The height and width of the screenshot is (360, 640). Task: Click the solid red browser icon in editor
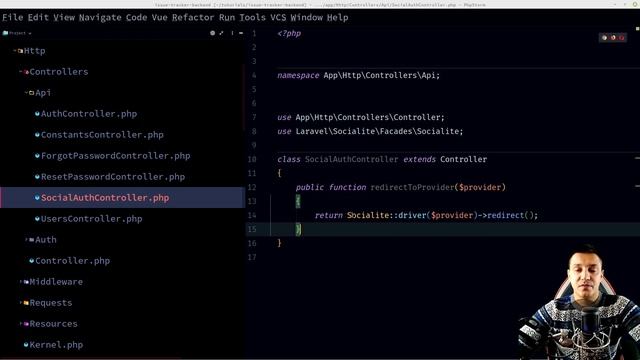click(622, 38)
